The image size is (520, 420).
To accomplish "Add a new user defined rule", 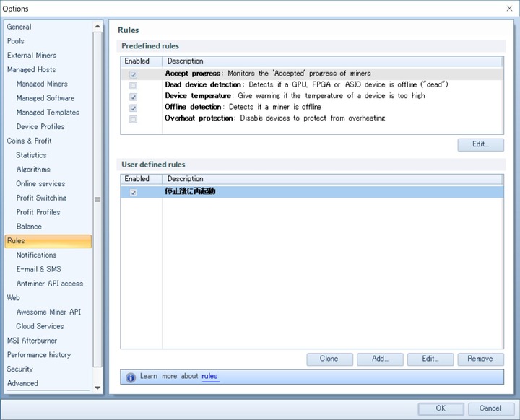I will coord(380,359).
